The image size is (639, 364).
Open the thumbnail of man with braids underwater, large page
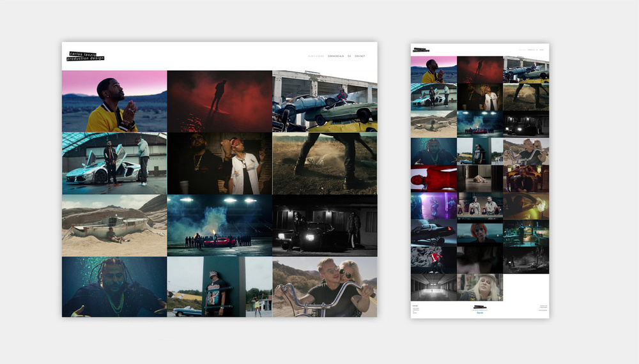pos(114,287)
